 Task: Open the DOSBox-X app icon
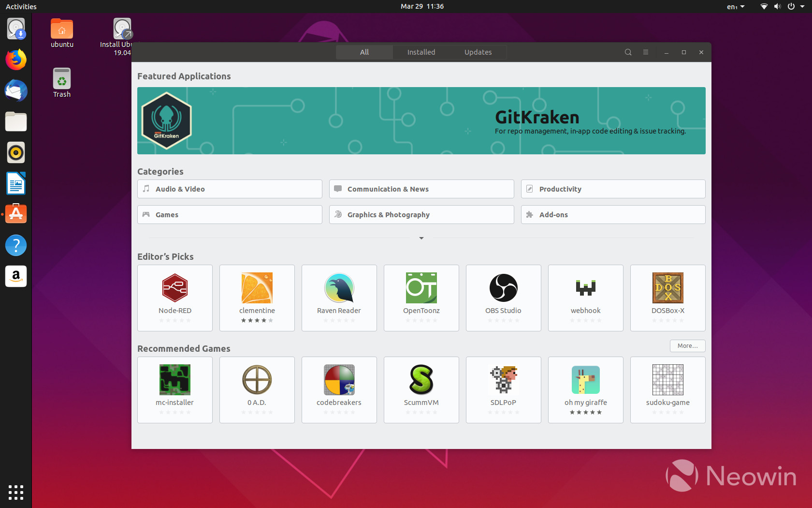point(667,288)
